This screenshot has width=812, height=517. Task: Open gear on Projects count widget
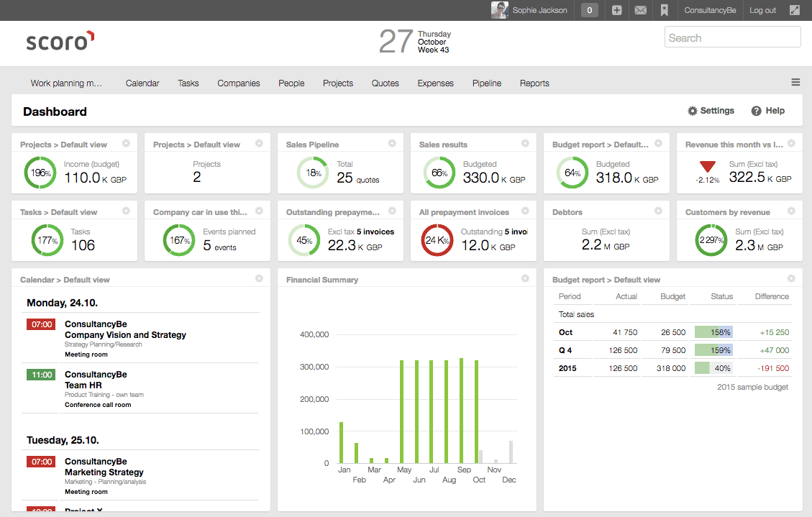[x=259, y=143]
